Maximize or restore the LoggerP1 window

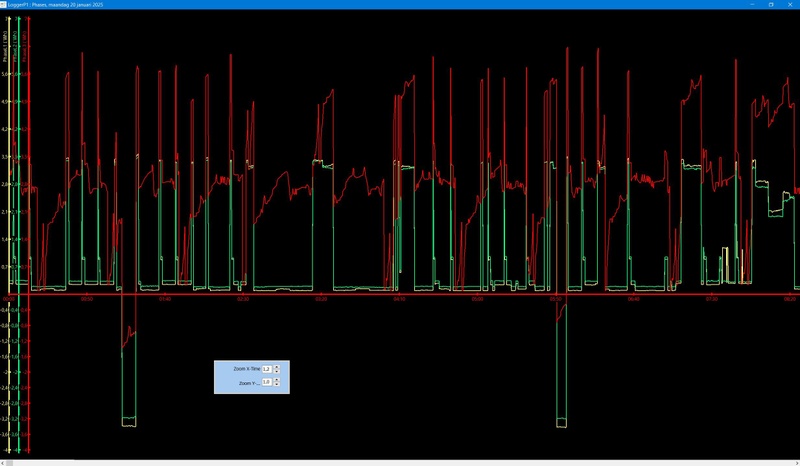771,4
